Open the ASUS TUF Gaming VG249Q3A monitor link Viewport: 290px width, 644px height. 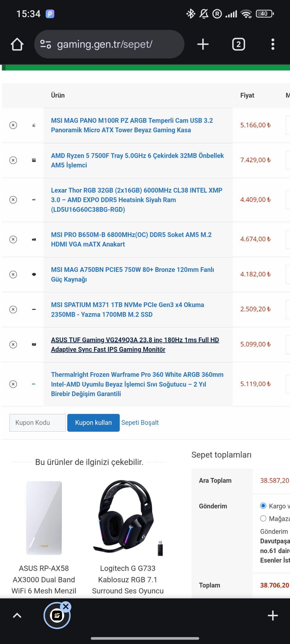(135, 345)
